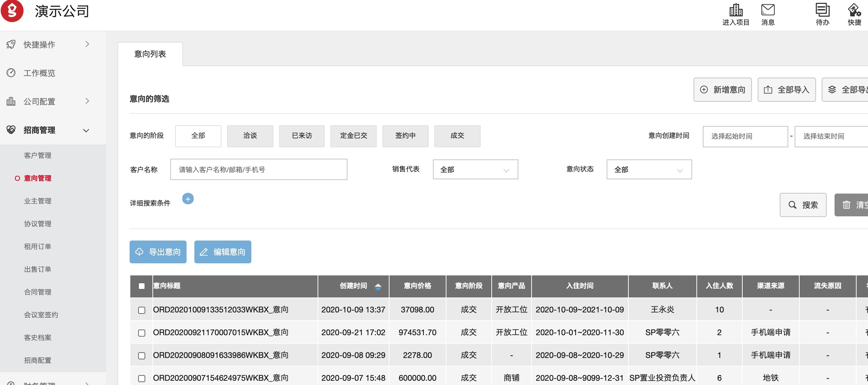Check the row ORD20201009133512033WKBX_意向
868x385 pixels.
[142, 310]
